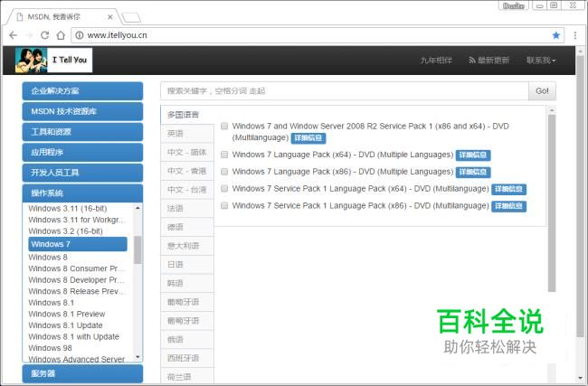Image resolution: width=588 pixels, height=386 pixels.
Task: Select the 韩语 language tab
Action: click(x=187, y=283)
